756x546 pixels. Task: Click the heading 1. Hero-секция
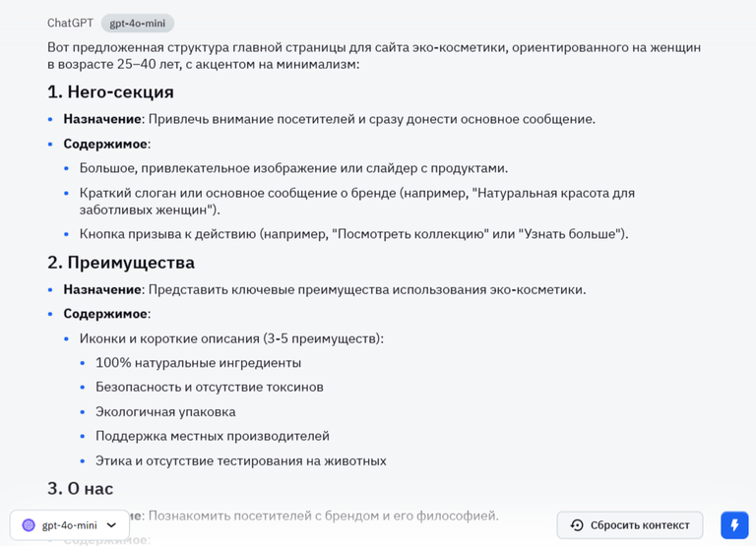pyautogui.click(x=110, y=91)
